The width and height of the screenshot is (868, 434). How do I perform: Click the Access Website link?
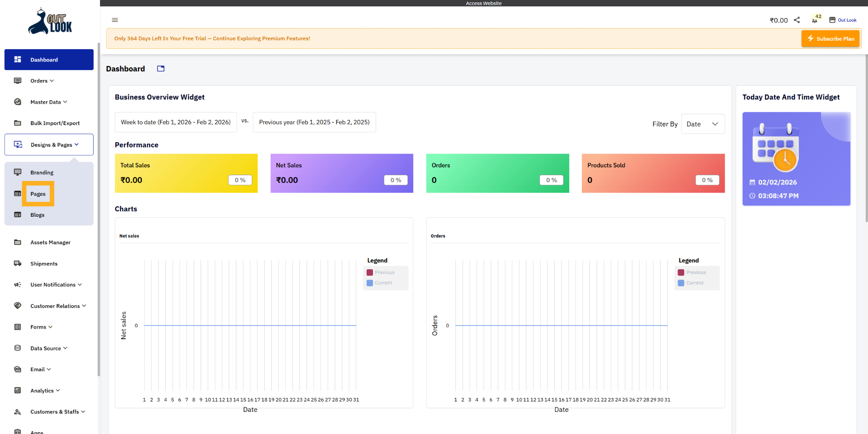coord(483,3)
